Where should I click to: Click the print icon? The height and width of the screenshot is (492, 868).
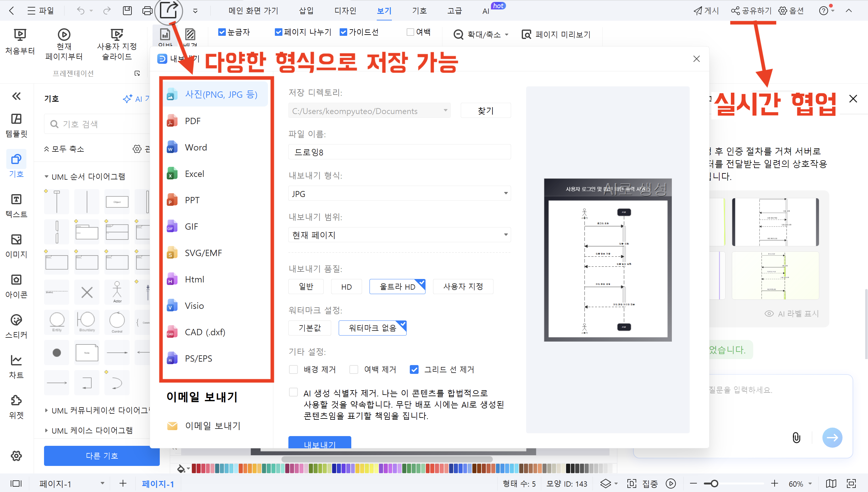click(x=147, y=10)
